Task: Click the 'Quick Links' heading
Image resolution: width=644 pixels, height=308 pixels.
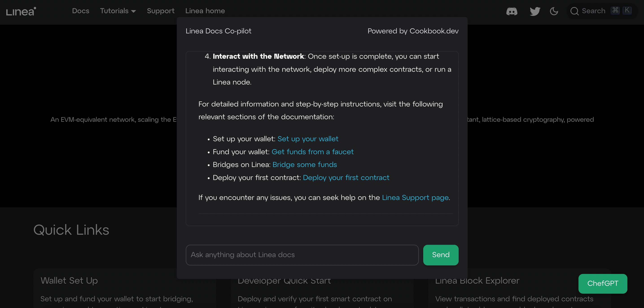Action: pyautogui.click(x=71, y=230)
